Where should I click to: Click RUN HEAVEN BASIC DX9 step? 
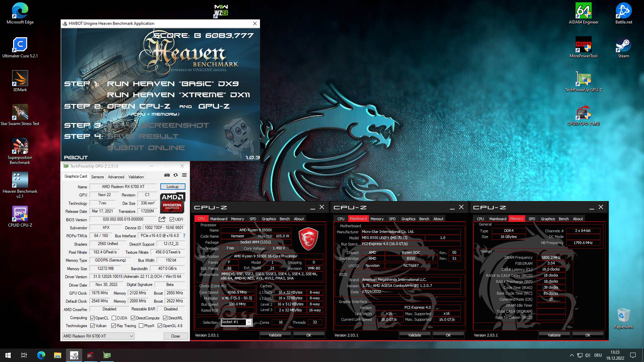173,83
